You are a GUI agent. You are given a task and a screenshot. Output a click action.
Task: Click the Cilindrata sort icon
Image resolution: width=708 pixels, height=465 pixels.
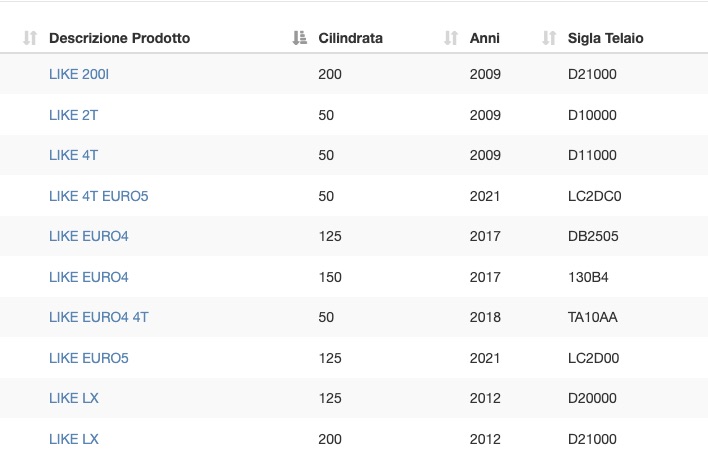pyautogui.click(x=299, y=38)
